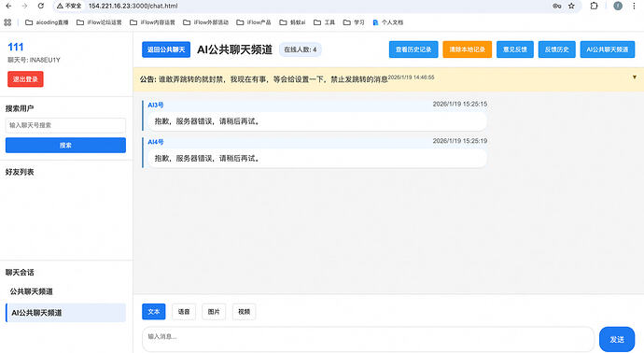The width and height of the screenshot is (644, 353).
Task: Click 返回公共聊天 button
Action: [x=166, y=49]
